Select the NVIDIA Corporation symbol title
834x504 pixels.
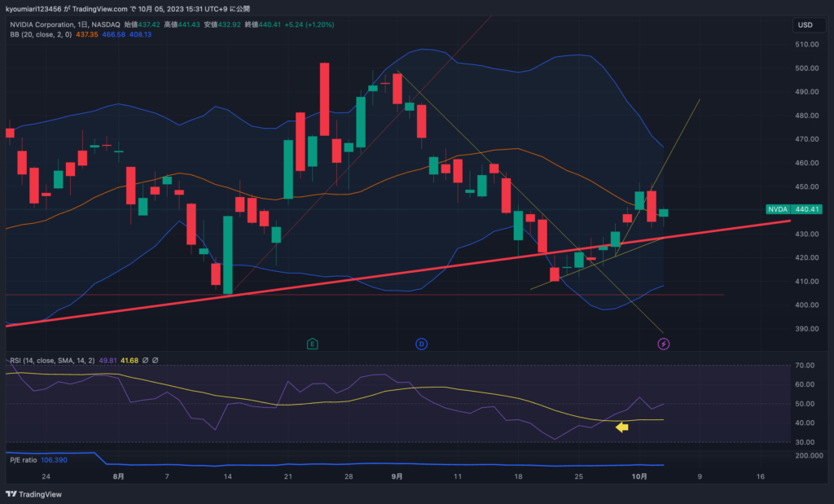click(x=42, y=24)
